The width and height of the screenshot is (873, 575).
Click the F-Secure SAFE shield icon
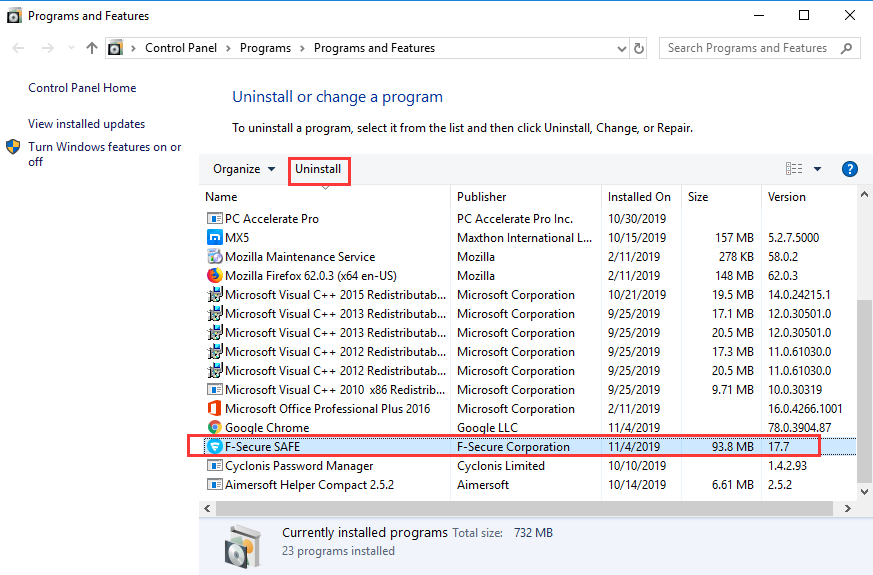pos(214,446)
